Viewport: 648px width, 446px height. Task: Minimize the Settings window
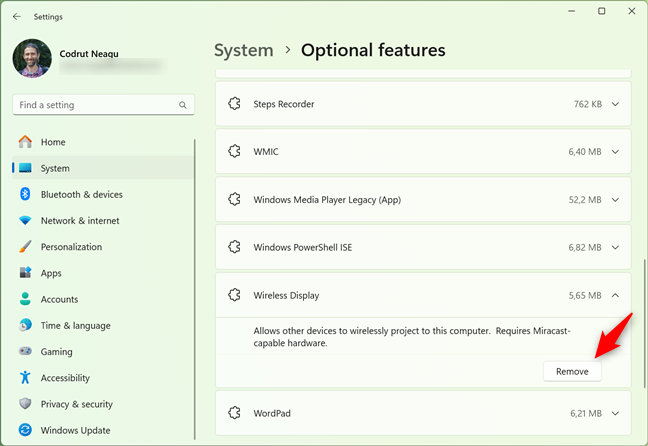pos(572,11)
